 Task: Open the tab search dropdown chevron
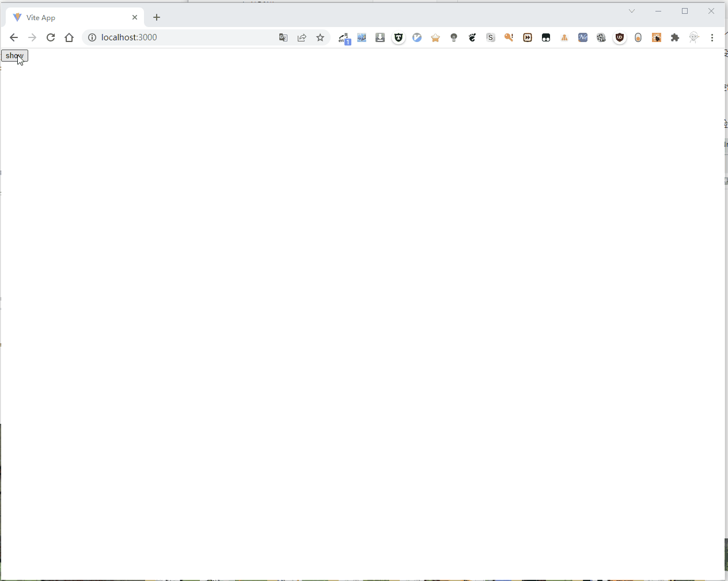click(x=632, y=11)
